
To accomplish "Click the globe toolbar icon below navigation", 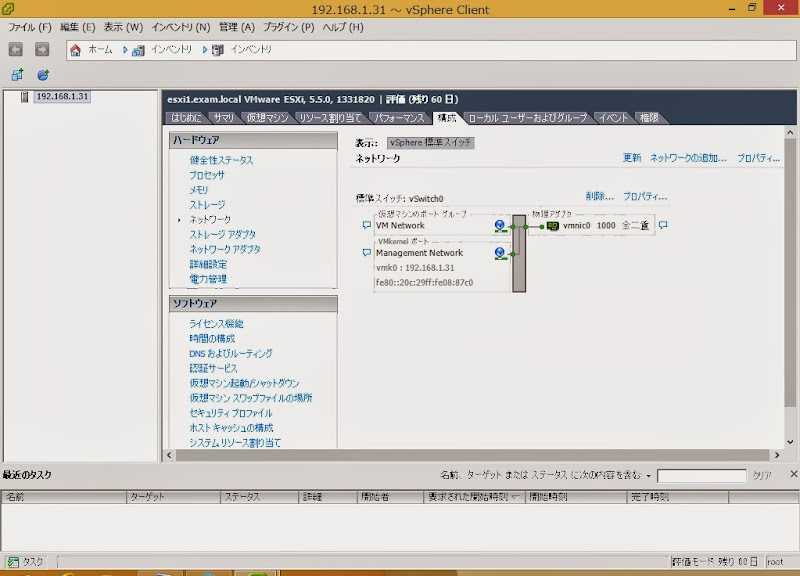I will [x=43, y=75].
